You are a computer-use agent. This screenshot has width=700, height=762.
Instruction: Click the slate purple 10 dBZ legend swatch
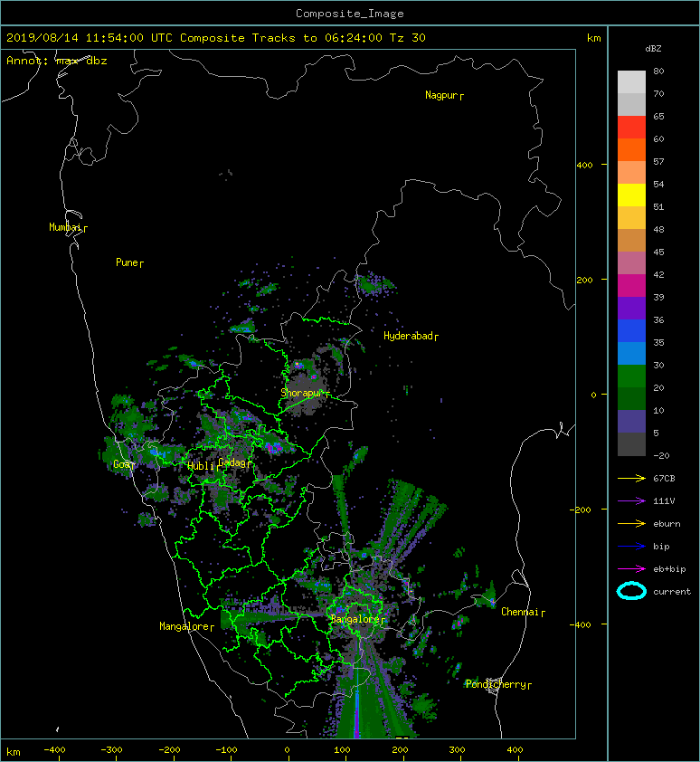click(x=631, y=421)
